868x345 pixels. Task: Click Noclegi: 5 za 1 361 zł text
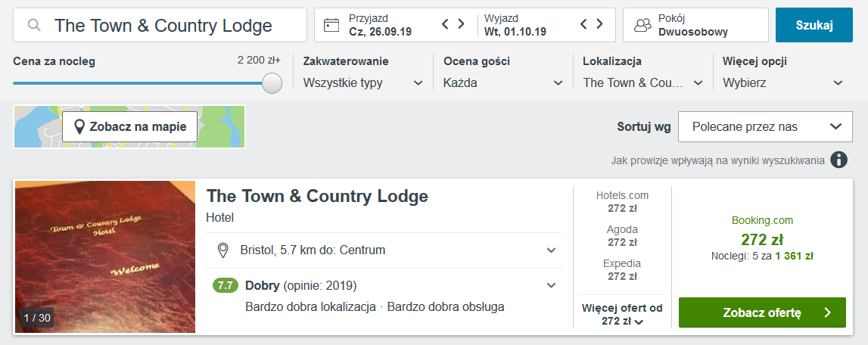[762, 256]
